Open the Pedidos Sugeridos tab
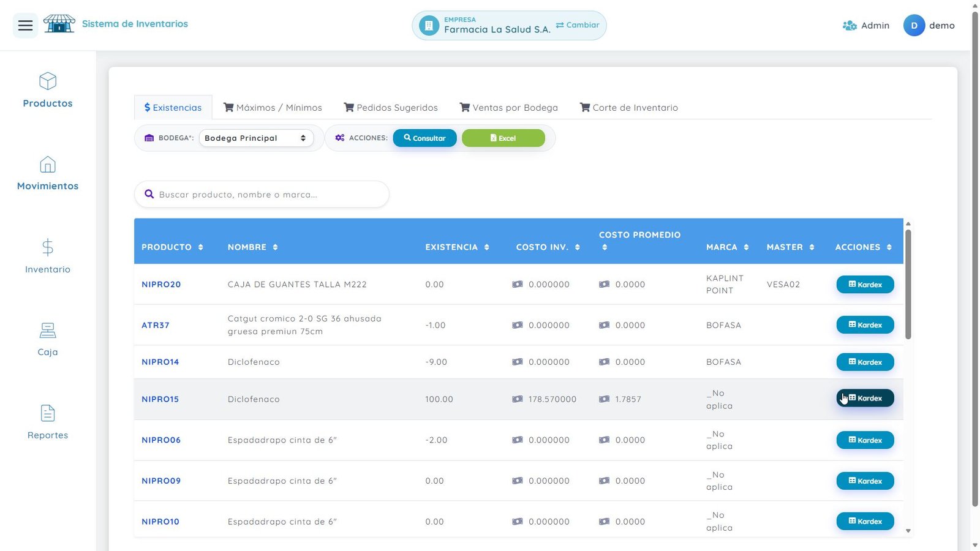980x551 pixels. click(x=391, y=107)
